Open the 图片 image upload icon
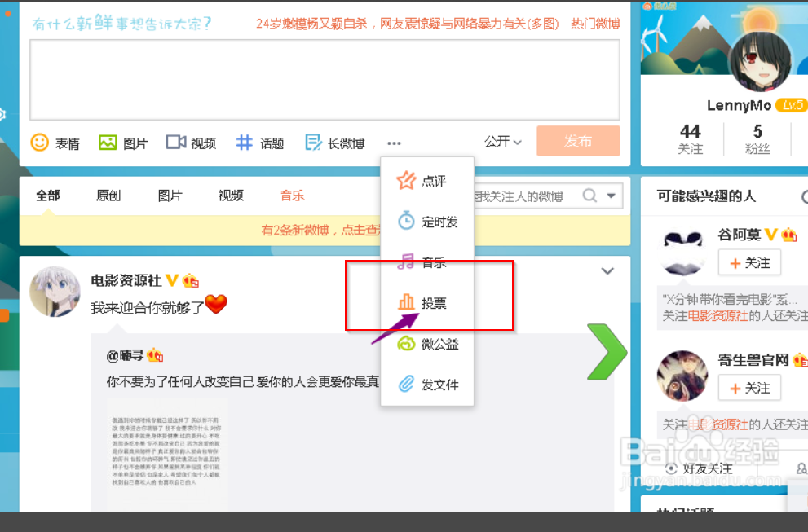The width and height of the screenshot is (808, 532). pyautogui.click(x=122, y=142)
